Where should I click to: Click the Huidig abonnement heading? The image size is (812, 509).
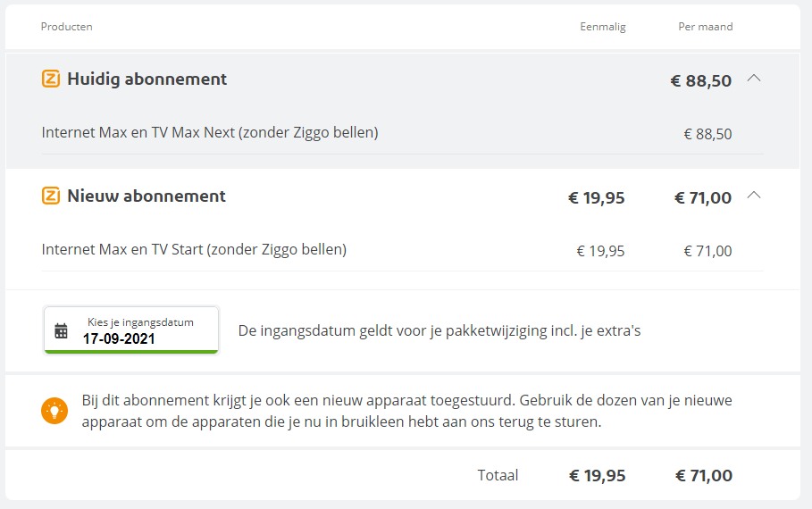pyautogui.click(x=147, y=79)
